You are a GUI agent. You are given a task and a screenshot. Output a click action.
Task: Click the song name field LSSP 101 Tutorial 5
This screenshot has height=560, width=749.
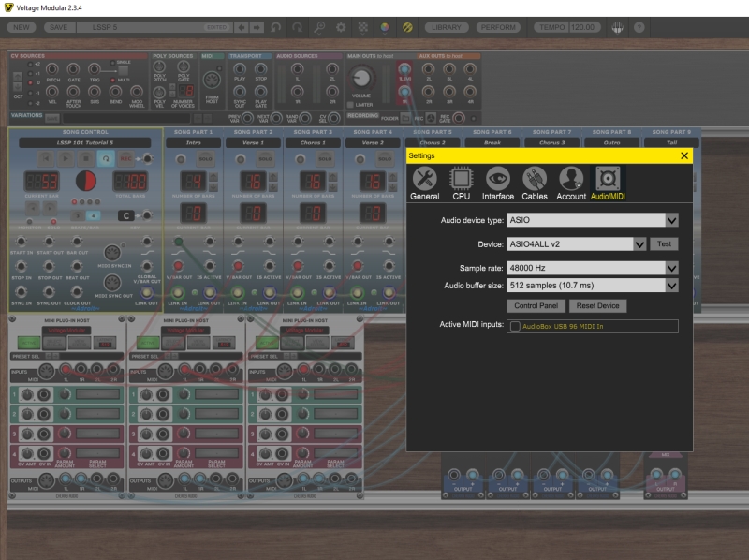click(x=85, y=143)
